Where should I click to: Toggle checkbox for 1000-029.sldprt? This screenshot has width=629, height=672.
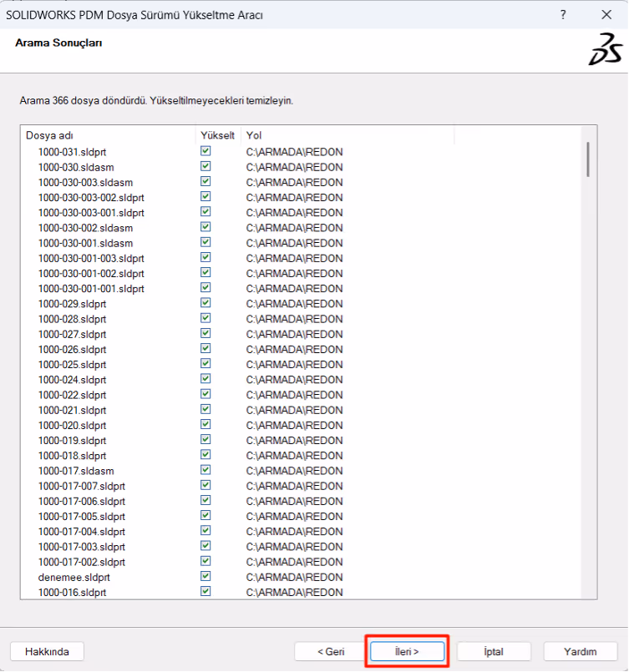[205, 303]
